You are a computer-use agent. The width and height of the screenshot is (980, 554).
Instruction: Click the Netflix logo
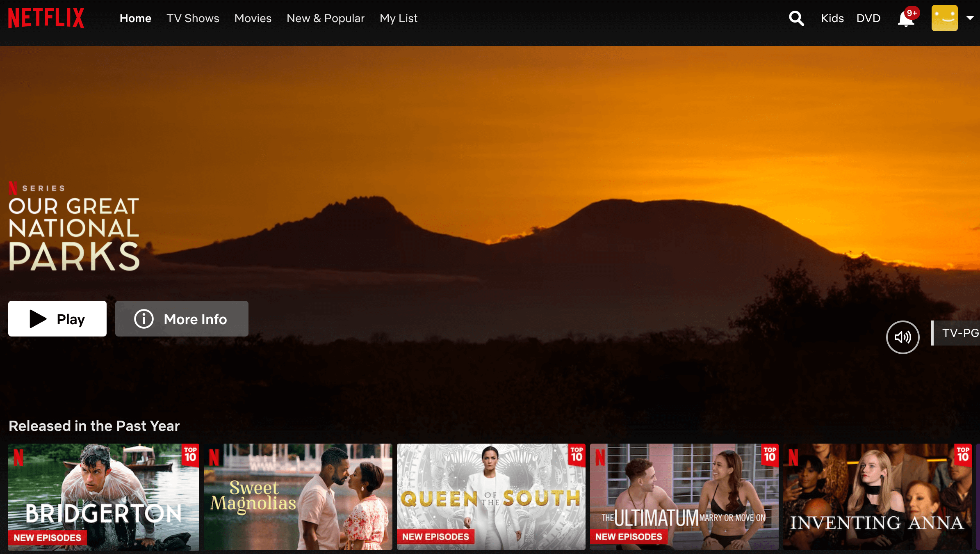pos(46,18)
